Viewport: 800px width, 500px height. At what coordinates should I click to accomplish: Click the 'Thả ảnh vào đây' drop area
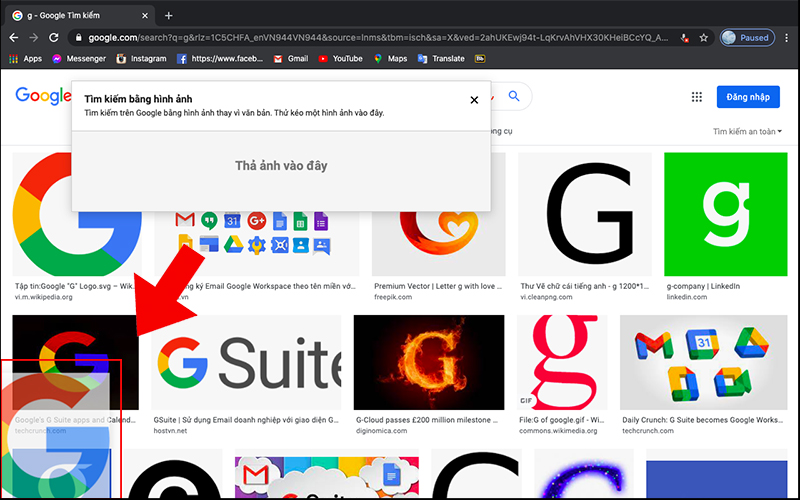pos(281,171)
